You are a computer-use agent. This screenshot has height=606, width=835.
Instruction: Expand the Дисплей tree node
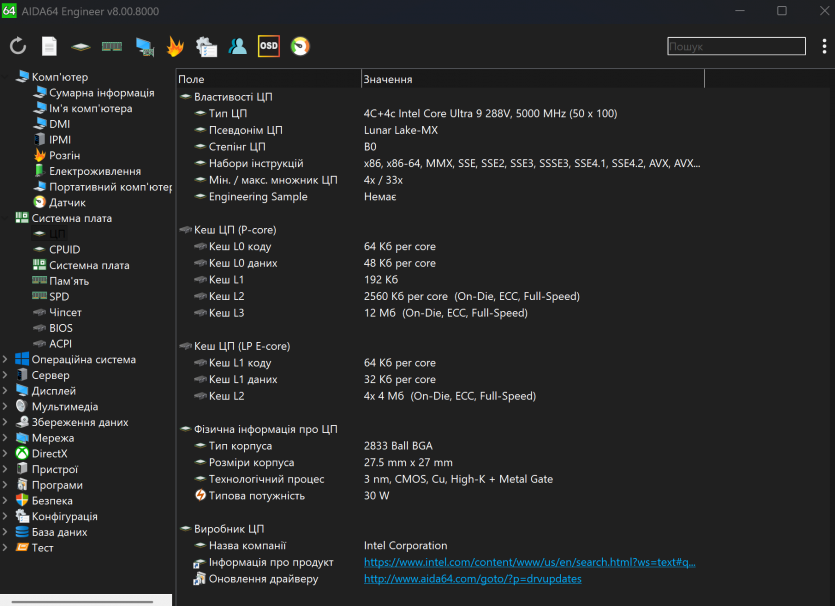[x=6, y=391]
